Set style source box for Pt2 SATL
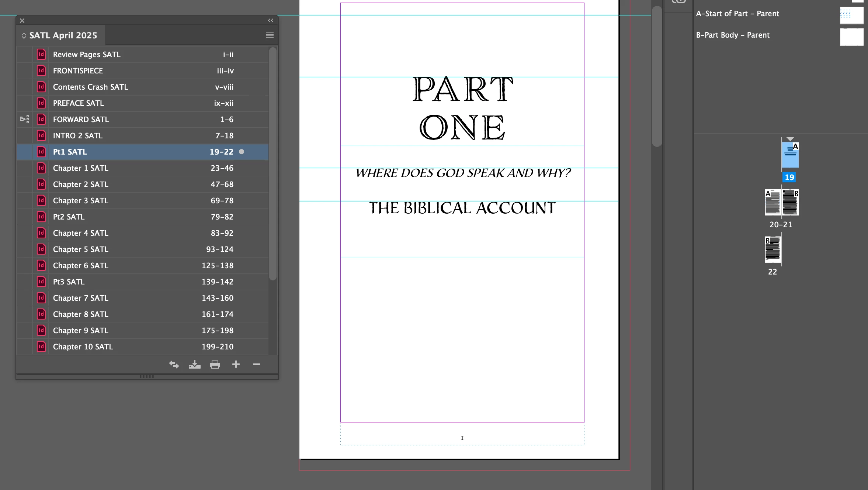 tap(24, 217)
